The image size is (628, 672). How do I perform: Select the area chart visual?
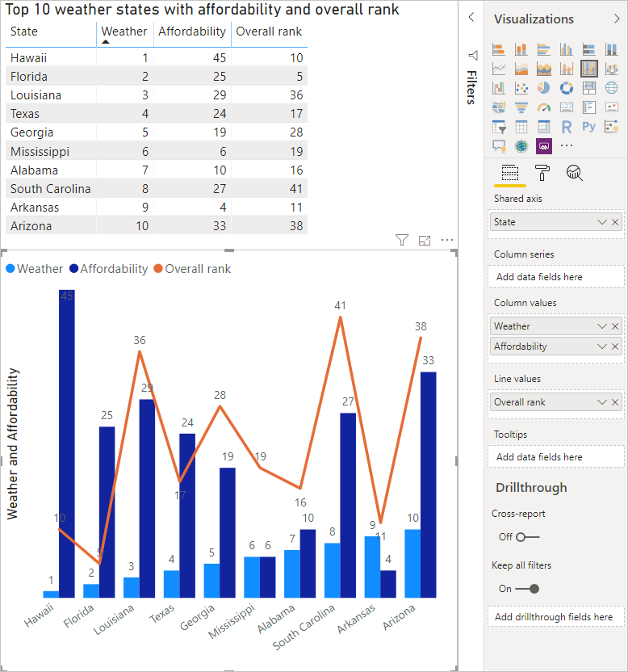(521, 69)
